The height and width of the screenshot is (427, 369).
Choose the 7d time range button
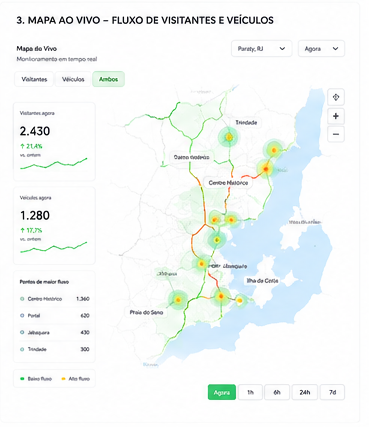click(x=332, y=392)
